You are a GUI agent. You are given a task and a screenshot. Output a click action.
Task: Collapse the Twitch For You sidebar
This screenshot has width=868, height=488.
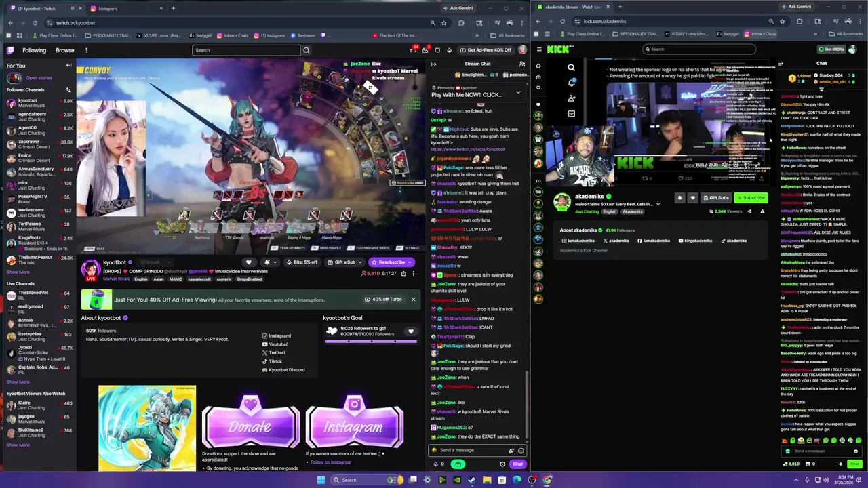pos(68,66)
